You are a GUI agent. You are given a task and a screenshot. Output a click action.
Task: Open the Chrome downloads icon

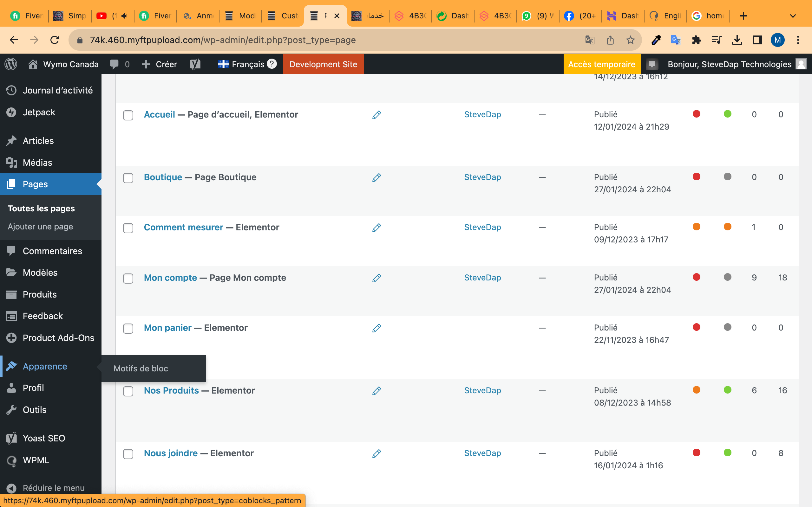coord(737,40)
